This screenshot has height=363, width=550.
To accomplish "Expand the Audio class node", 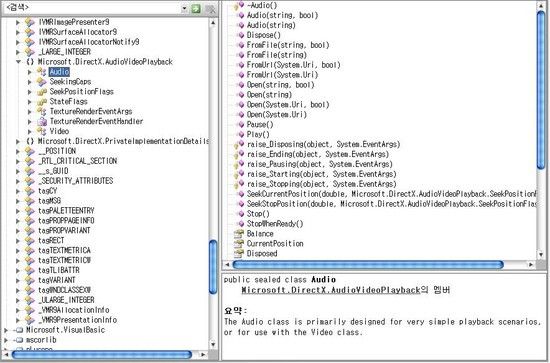I will pyautogui.click(x=29, y=72).
